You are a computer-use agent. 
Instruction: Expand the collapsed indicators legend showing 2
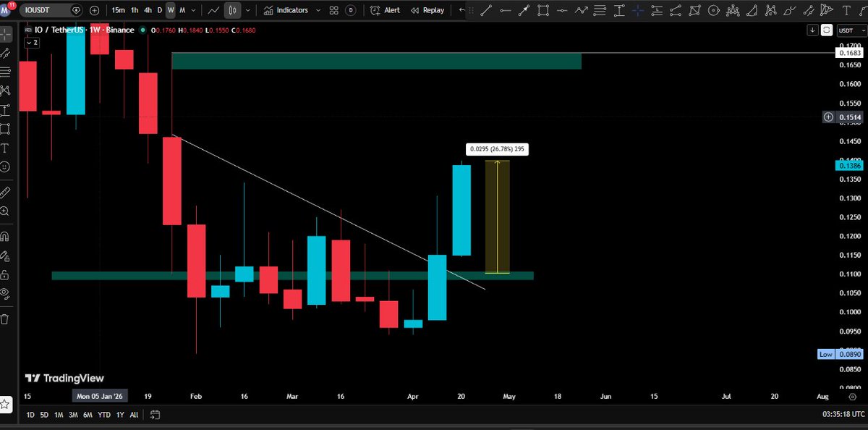(x=31, y=43)
